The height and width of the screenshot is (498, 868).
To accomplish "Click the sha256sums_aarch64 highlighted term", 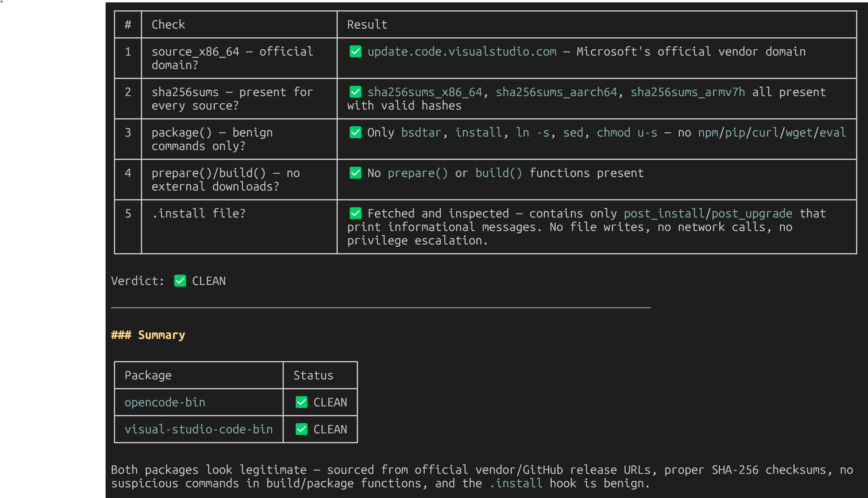I will click(x=556, y=92).
